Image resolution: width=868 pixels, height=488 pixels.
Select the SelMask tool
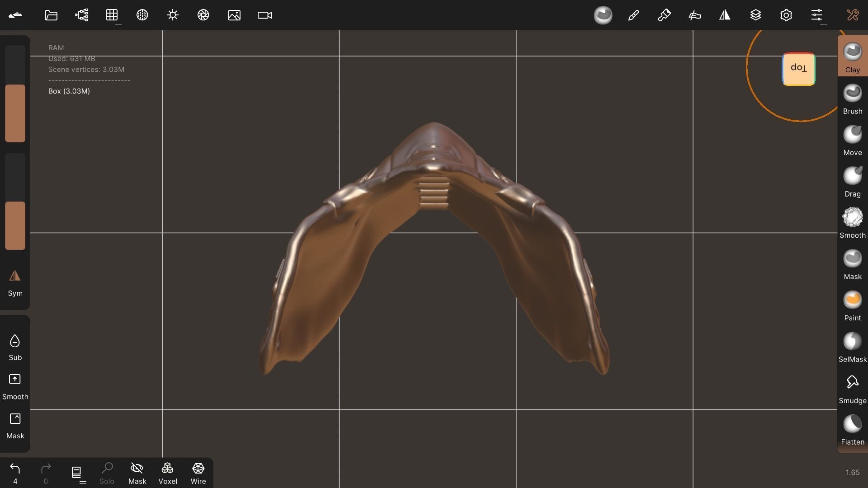[853, 347]
